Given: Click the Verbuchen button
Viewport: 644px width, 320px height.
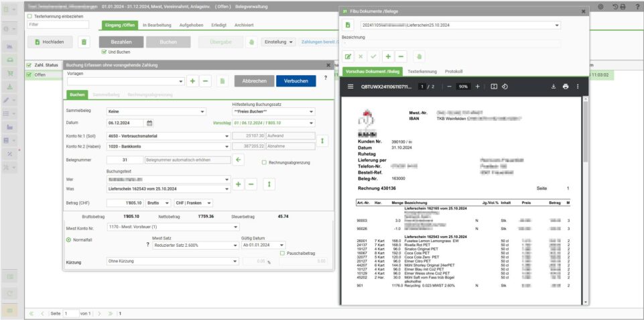Looking at the screenshot, I should [x=296, y=81].
